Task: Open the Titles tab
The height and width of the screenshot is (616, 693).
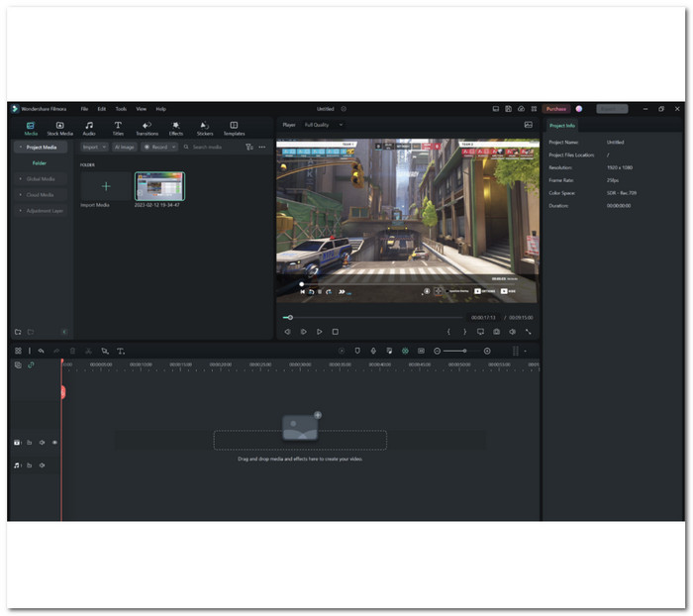Action: pos(118,129)
